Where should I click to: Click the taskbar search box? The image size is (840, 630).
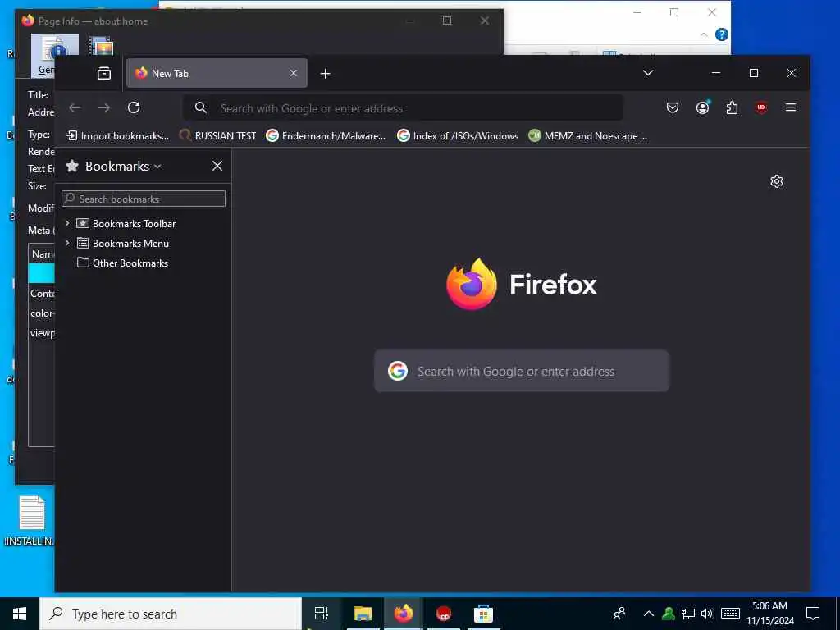coord(171,614)
